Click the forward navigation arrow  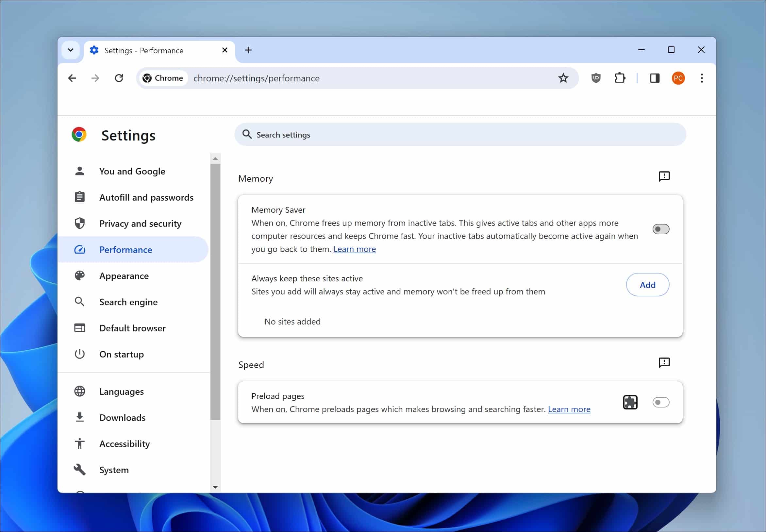click(95, 78)
